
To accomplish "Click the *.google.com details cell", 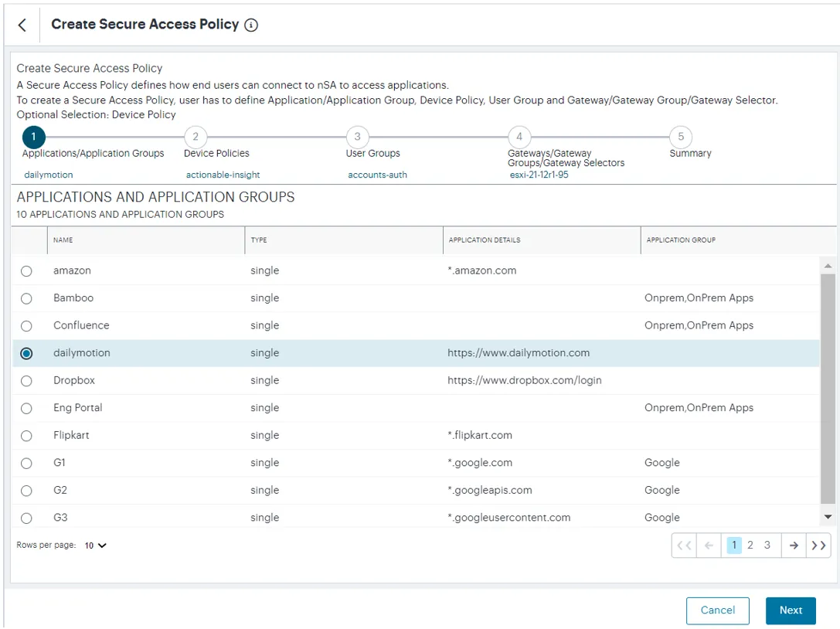I will [479, 463].
